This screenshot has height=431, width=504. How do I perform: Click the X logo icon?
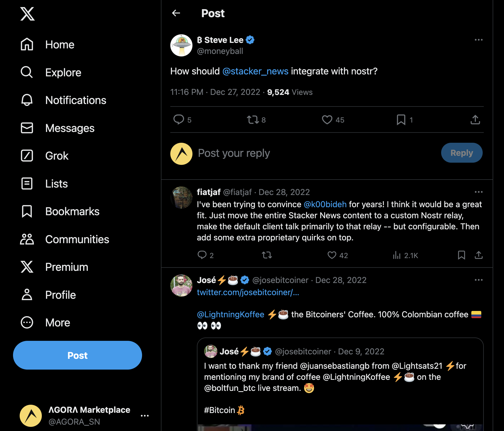tap(27, 14)
